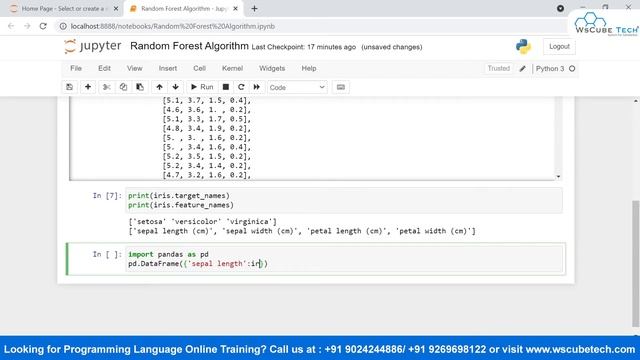Click the output scroll-down arrow of the array output
This screenshot has width=640, height=360.
558,176
